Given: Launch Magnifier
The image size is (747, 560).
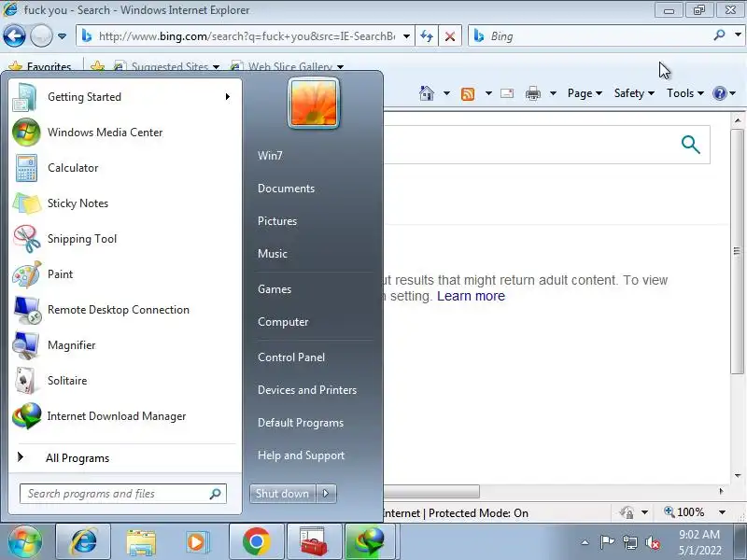Looking at the screenshot, I should click(125, 345).
